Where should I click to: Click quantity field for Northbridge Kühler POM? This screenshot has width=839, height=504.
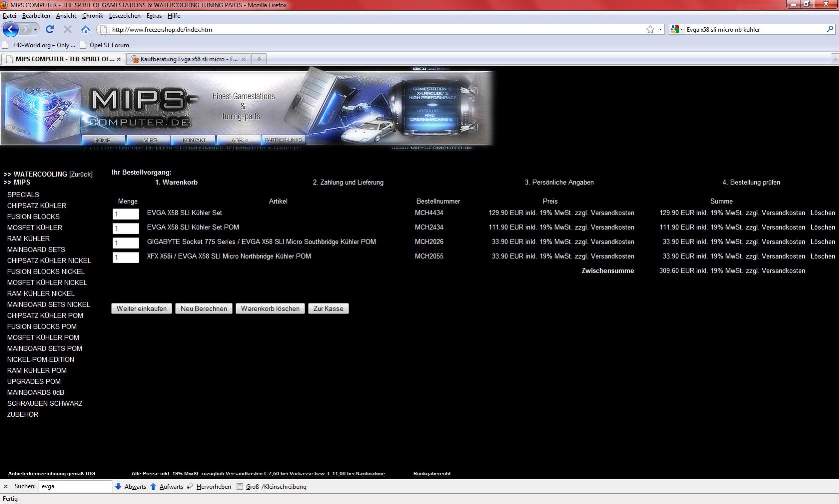point(126,257)
